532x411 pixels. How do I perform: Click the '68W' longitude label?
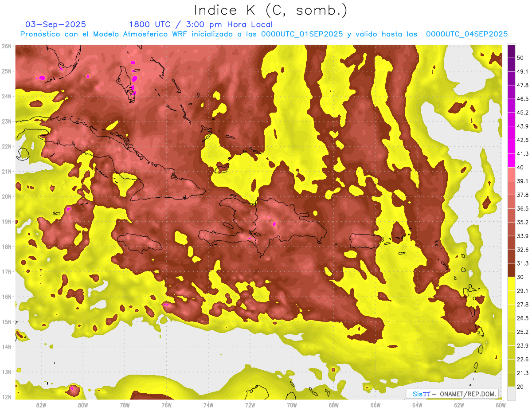point(334,405)
